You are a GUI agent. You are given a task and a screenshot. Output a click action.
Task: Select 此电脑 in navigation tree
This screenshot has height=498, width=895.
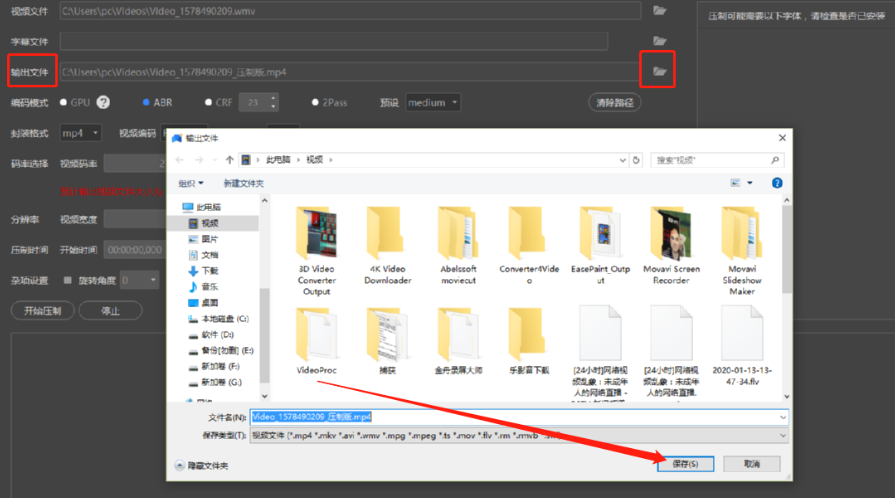201,207
